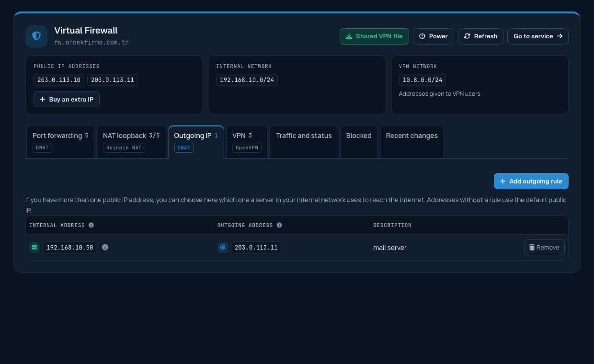This screenshot has width=594, height=364.
Task: Buy an extra IP address
Action: 67,99
